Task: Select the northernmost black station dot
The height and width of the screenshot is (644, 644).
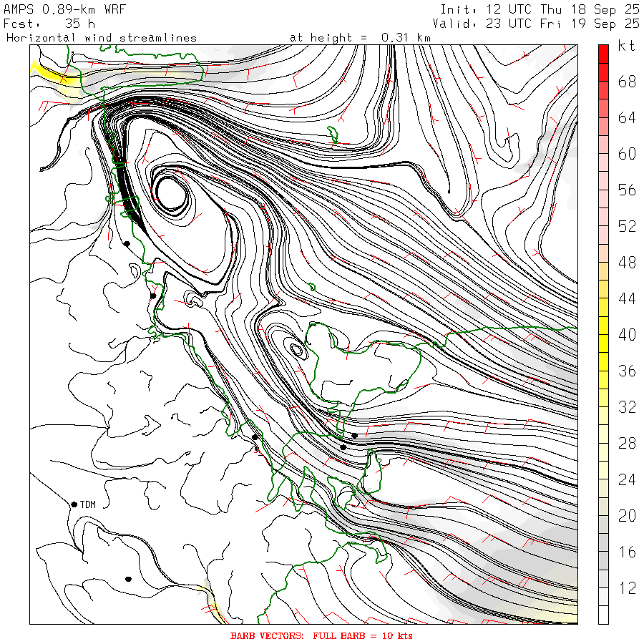Action: [127, 243]
